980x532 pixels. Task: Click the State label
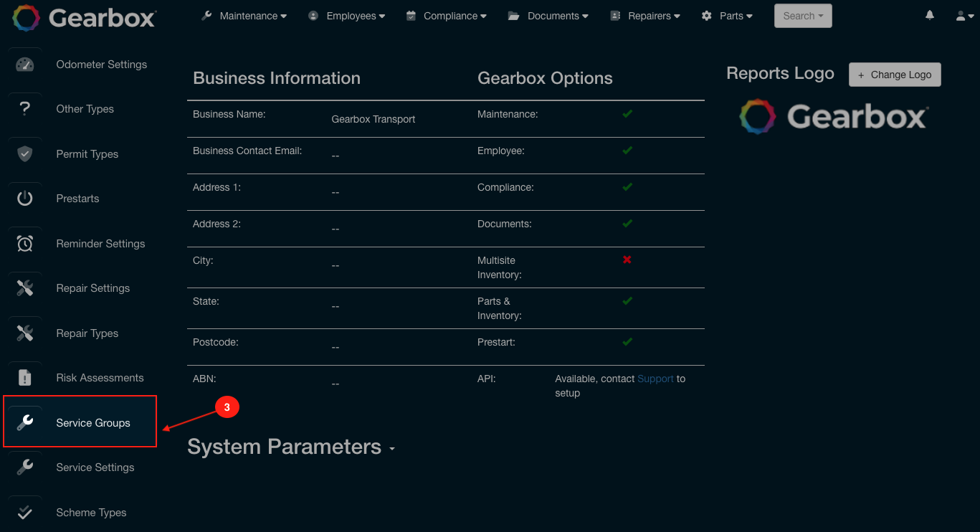[206, 301]
